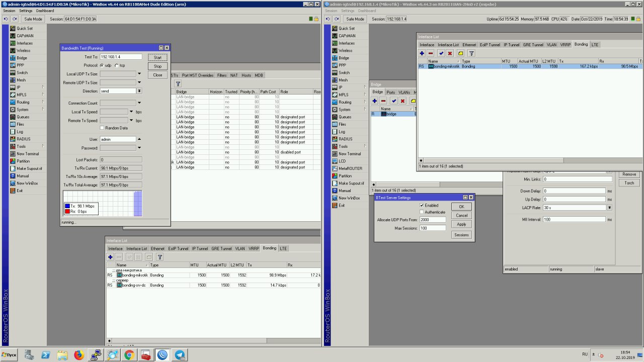Click Sessions button in BTest Server Settings
Image resolution: width=644 pixels, height=362 pixels.
pos(461,235)
